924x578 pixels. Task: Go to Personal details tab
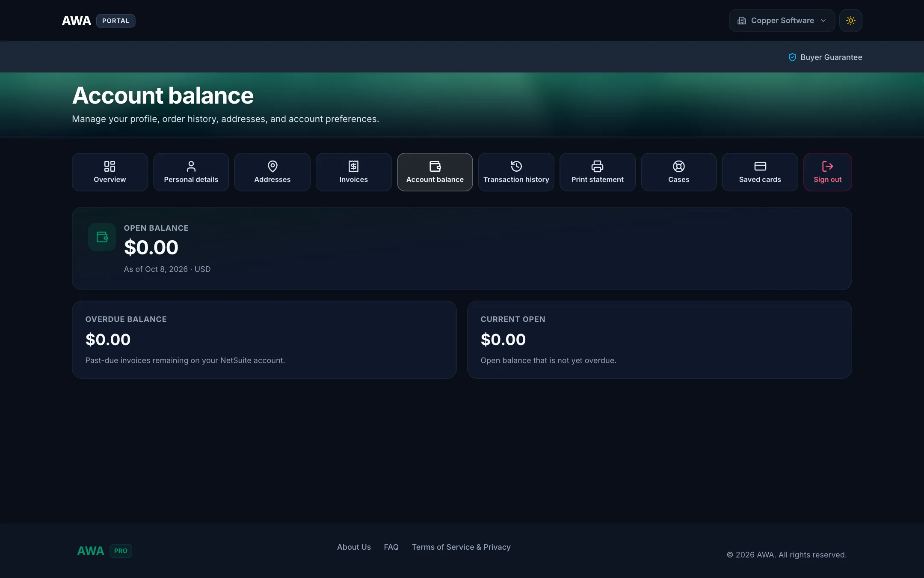(191, 172)
